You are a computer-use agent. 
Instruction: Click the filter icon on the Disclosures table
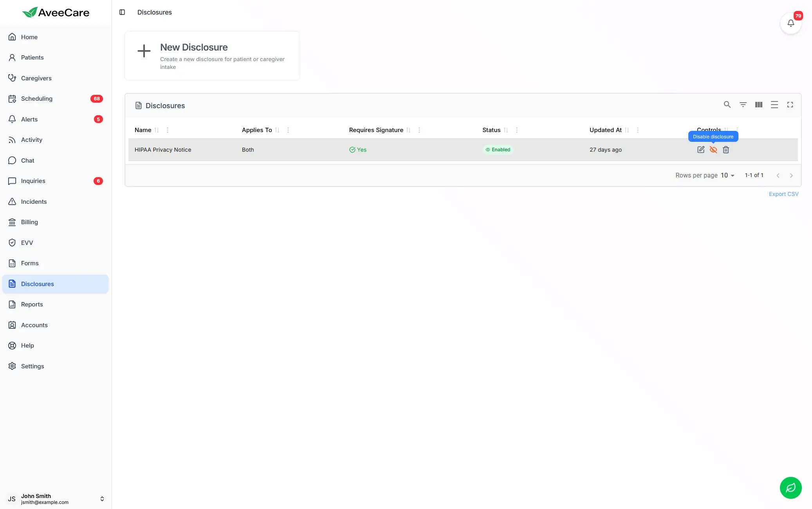click(x=743, y=105)
